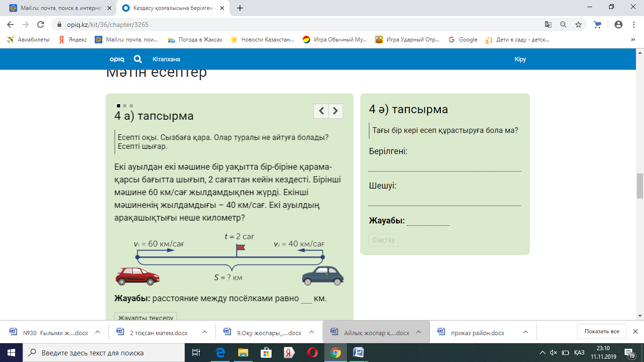Open a new browser tab
The image size is (644, 362).
(x=240, y=8)
